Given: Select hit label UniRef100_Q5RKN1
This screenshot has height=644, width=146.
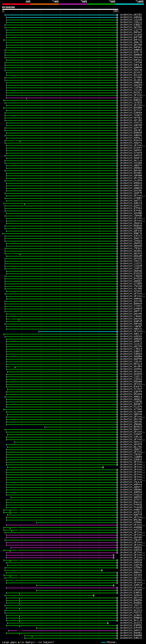Looking at the screenshot, I should click(131, 424).
